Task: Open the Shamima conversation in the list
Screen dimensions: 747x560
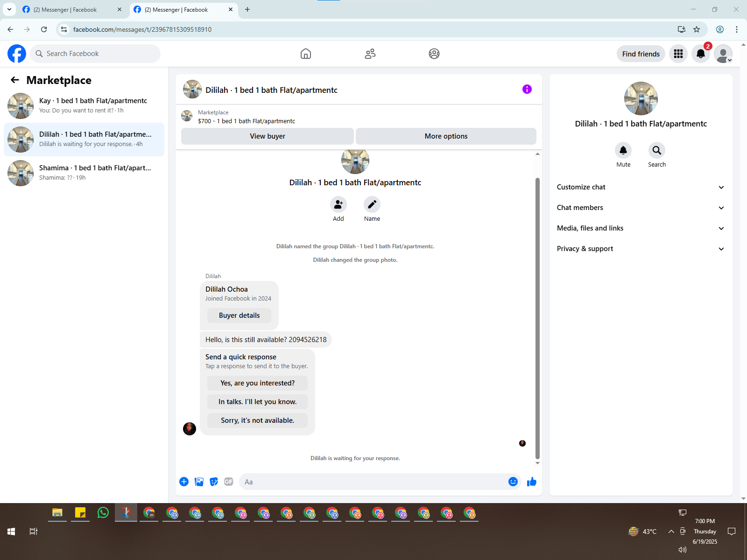Action: [84, 173]
